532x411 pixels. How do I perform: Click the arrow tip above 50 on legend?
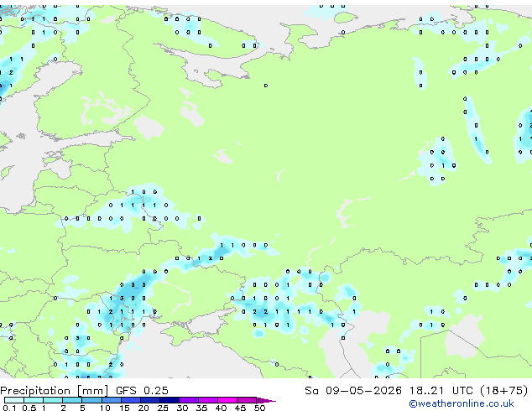266,401
